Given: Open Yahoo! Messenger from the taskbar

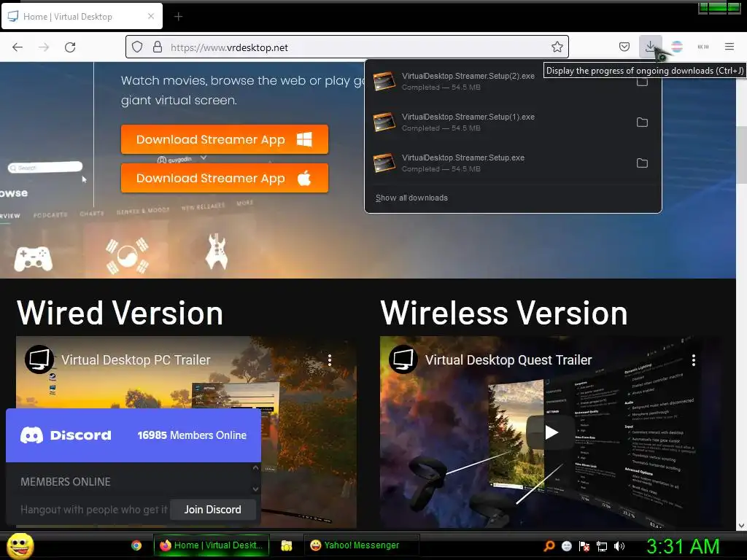Looking at the screenshot, I should pyautogui.click(x=361, y=545).
